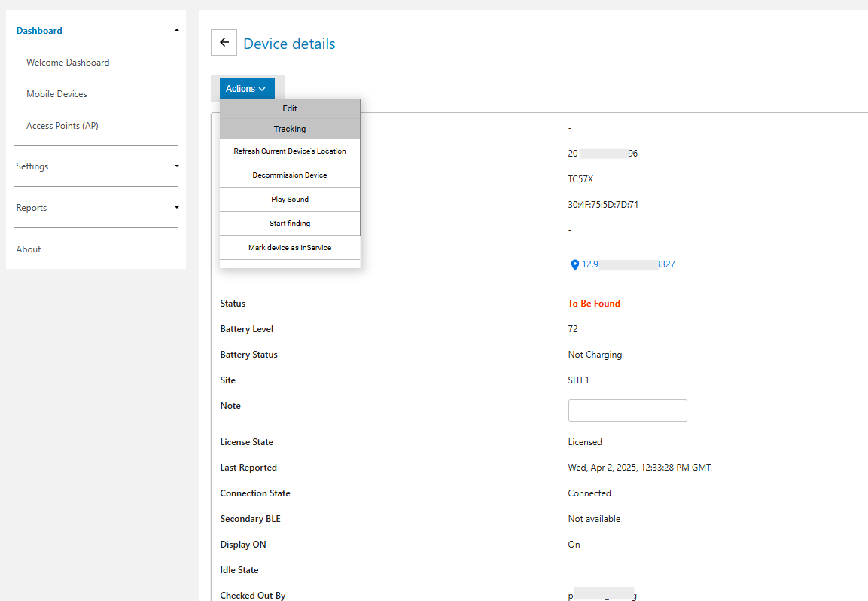The image size is (868, 601).
Task: Trigger Play Sound on the device
Action: tap(290, 200)
